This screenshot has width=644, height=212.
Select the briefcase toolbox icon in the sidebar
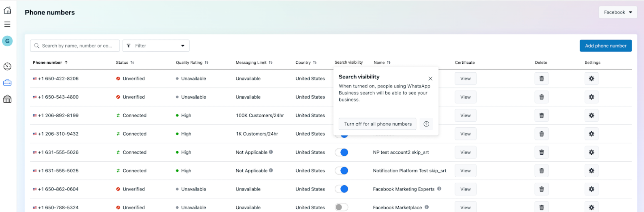[7, 83]
